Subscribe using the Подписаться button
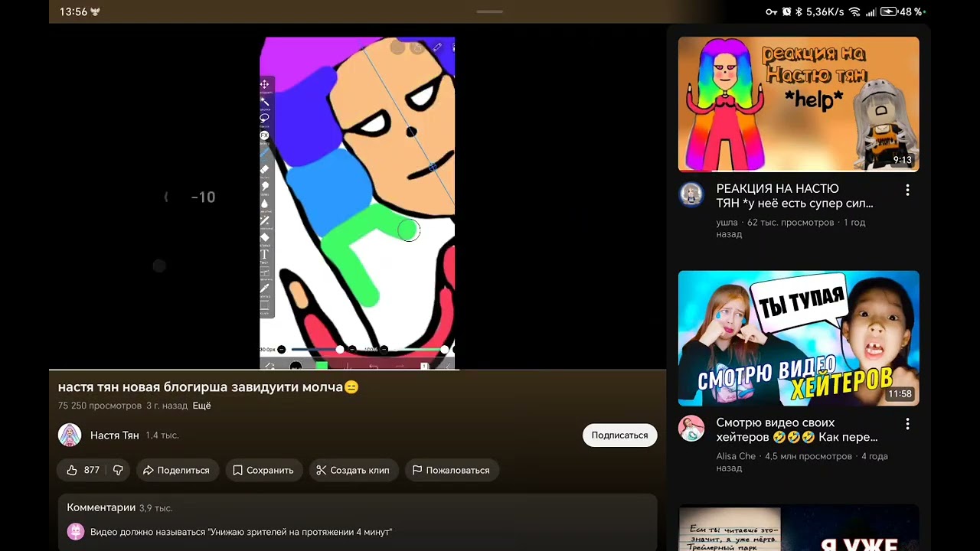The image size is (980, 551). tap(619, 435)
